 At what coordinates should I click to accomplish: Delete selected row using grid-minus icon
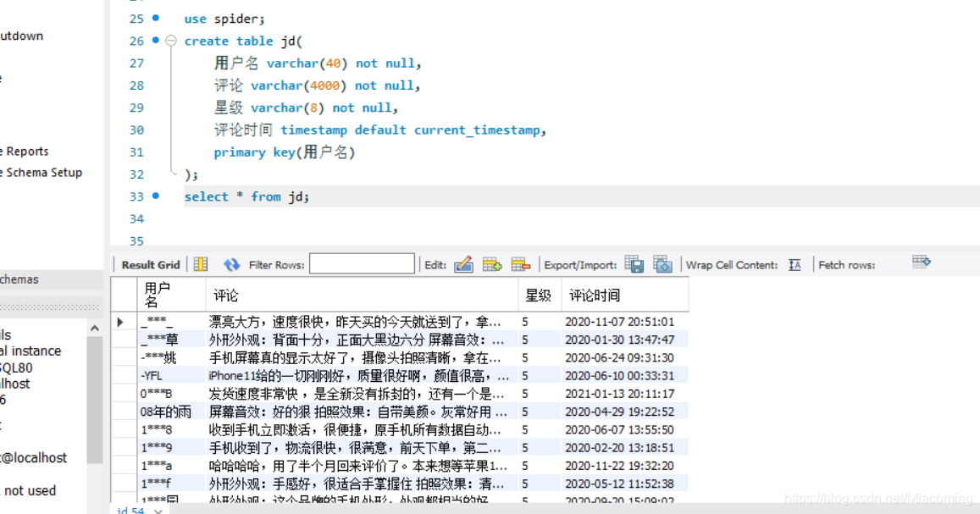click(x=519, y=264)
